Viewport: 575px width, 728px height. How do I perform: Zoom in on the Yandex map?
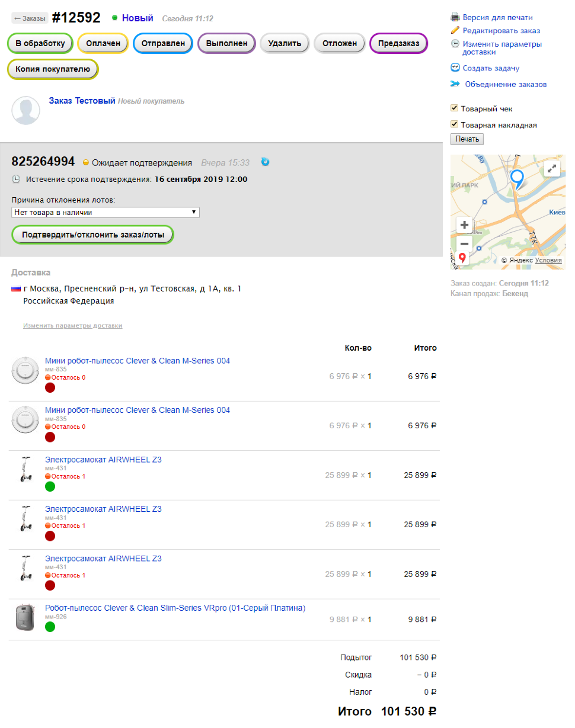click(x=464, y=225)
